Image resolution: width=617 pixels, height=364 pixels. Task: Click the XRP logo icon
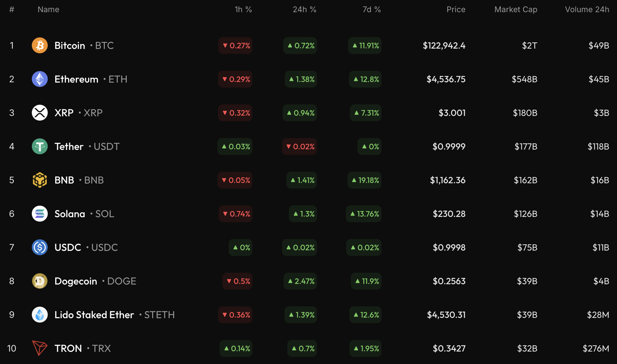click(x=40, y=113)
